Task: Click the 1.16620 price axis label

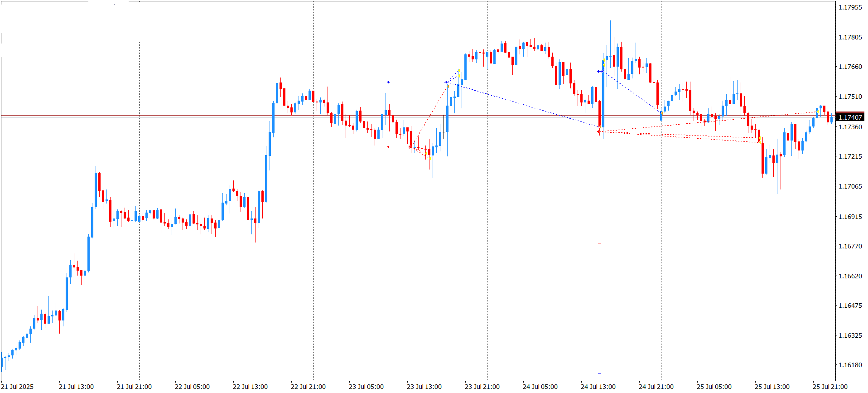Action: click(x=850, y=276)
